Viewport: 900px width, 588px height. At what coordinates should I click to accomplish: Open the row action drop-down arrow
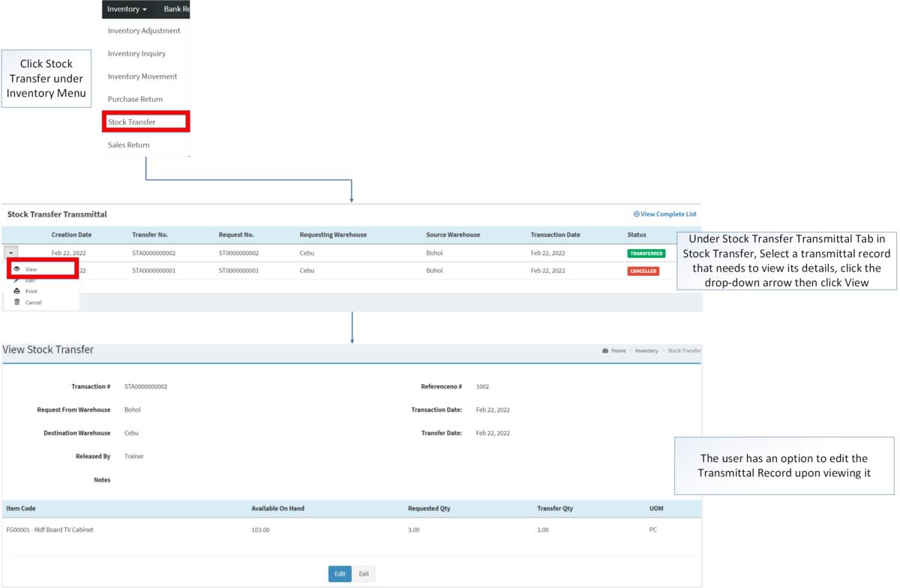10,253
